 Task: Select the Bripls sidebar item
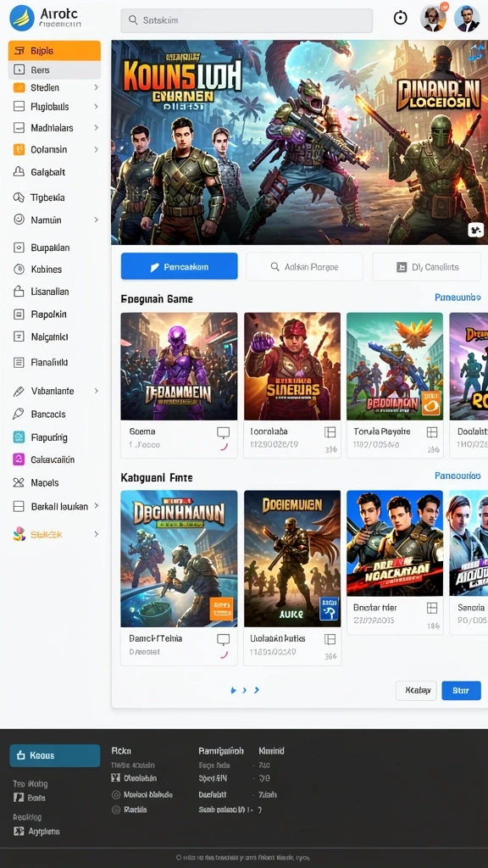(54, 51)
